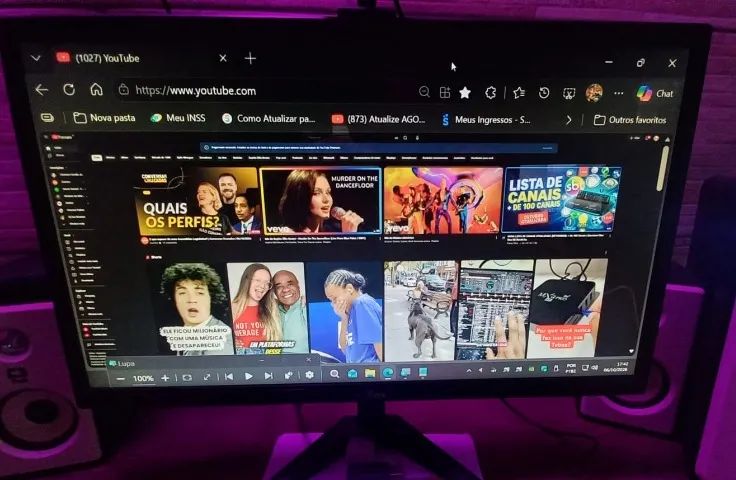Image resolution: width=736 pixels, height=480 pixels.
Task: Open Windows taskbar search icon
Action: click(x=334, y=374)
